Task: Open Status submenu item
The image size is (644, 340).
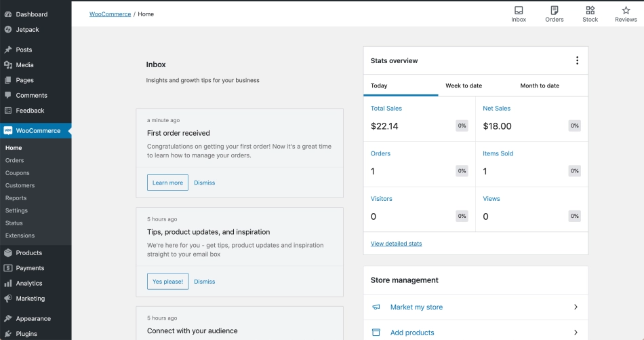Action: (x=14, y=223)
